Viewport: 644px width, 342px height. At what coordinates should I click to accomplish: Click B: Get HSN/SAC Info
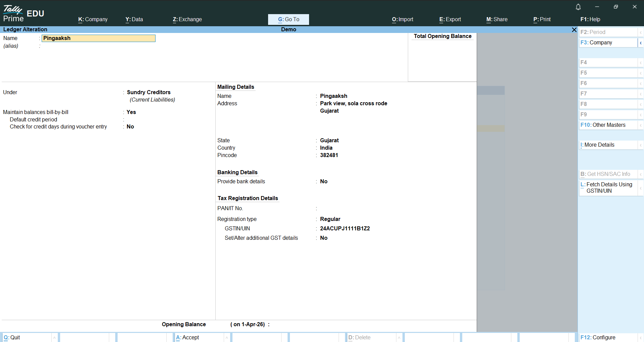(x=608, y=174)
